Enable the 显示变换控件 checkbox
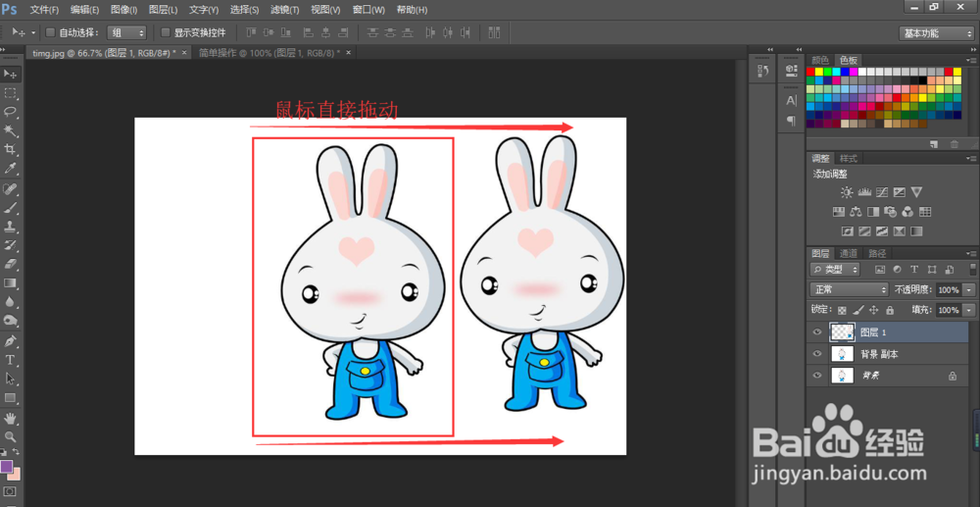 pos(166,32)
